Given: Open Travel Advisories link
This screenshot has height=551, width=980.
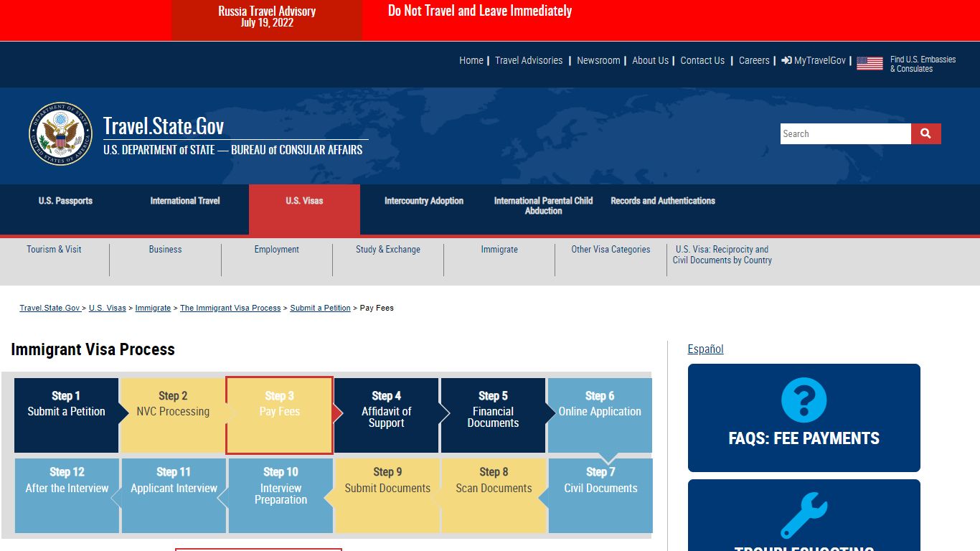Looking at the screenshot, I should [529, 61].
